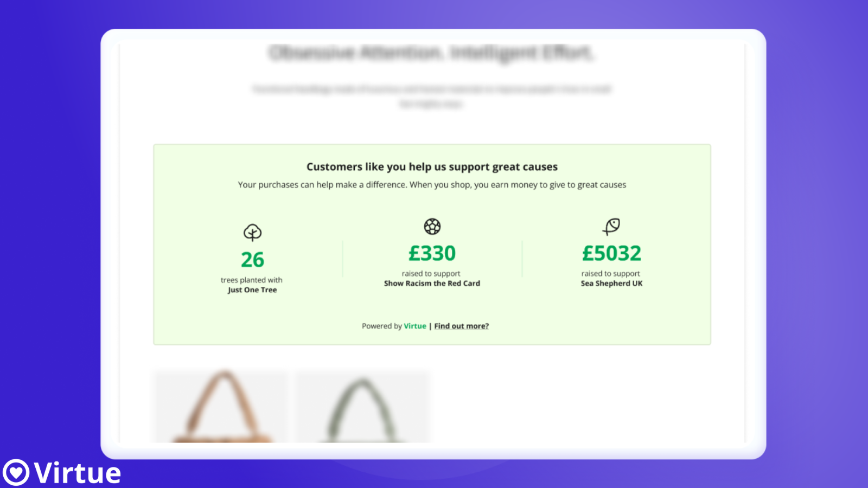
Task: Click the fish icon above £5032
Action: click(611, 226)
